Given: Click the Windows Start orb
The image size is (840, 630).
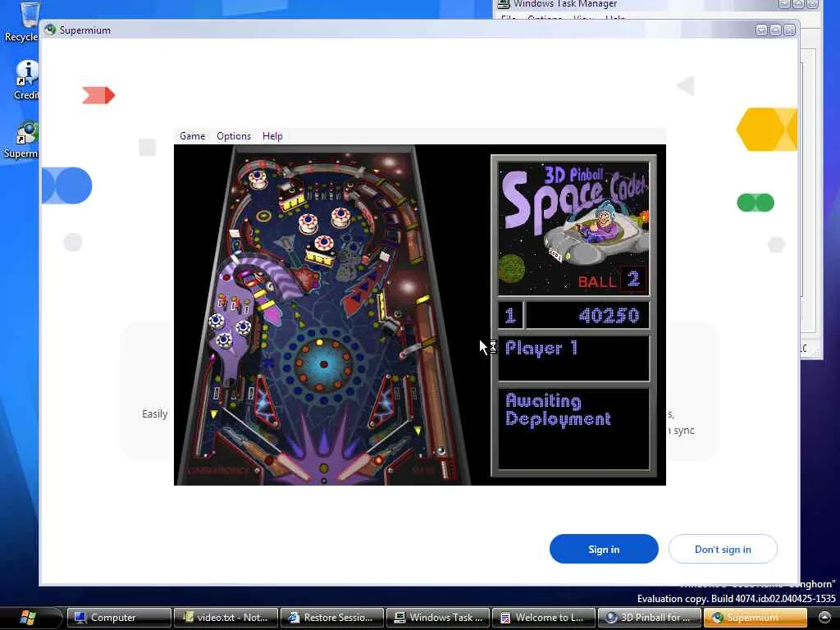Looking at the screenshot, I should point(28,617).
